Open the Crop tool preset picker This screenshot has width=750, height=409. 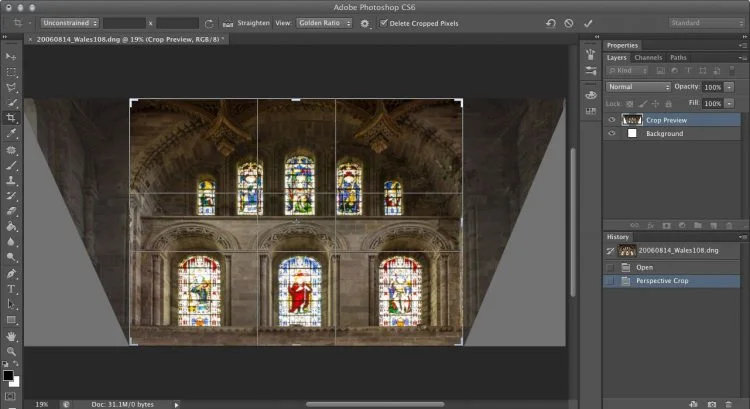(21, 23)
